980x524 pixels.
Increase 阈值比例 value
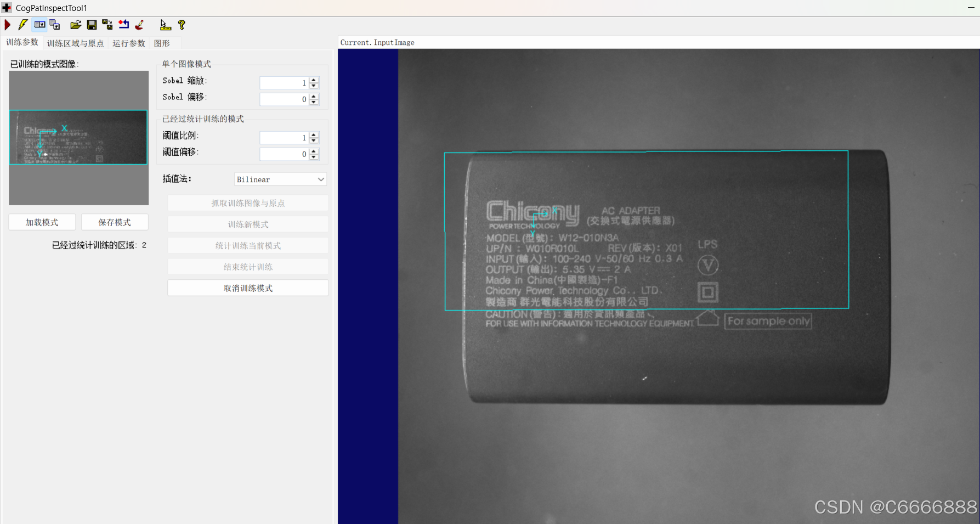[314, 135]
